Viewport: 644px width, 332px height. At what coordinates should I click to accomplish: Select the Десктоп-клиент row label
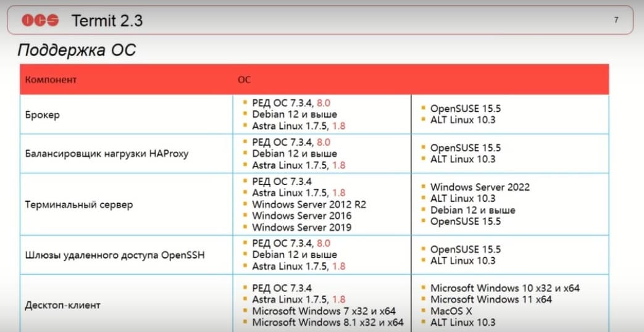[63, 305]
